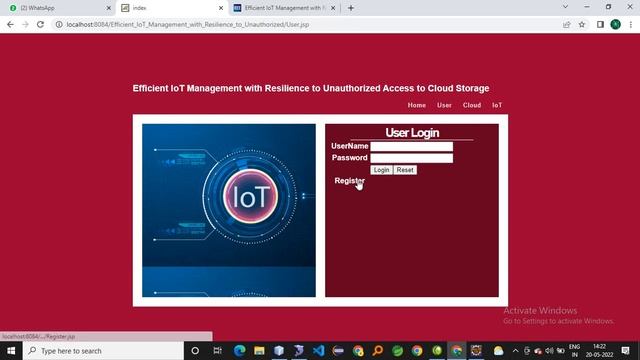Submit with the Login button
This screenshot has width=640, height=360.
click(381, 170)
